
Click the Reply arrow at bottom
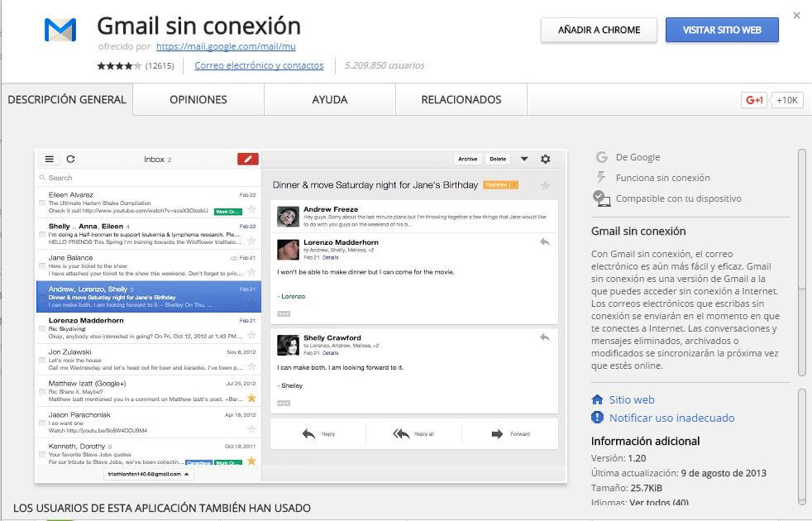pyautogui.click(x=308, y=434)
